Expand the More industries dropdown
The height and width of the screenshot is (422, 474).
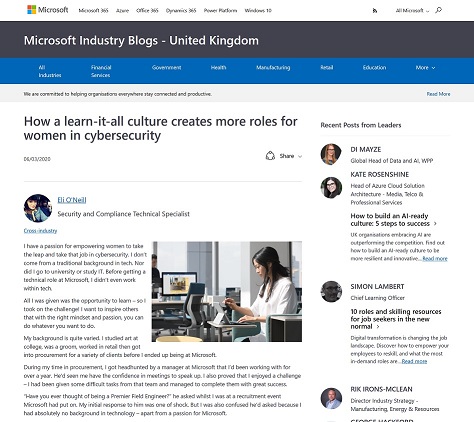(x=425, y=68)
